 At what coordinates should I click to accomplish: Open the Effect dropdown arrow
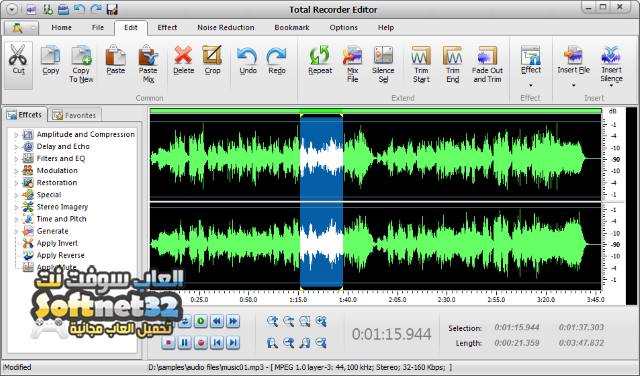pos(531,85)
